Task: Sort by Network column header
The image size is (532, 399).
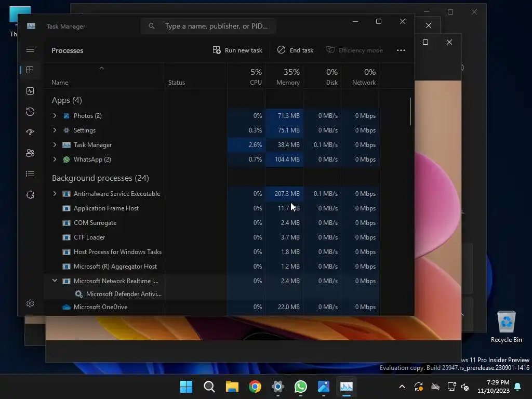Action: [x=361, y=77]
